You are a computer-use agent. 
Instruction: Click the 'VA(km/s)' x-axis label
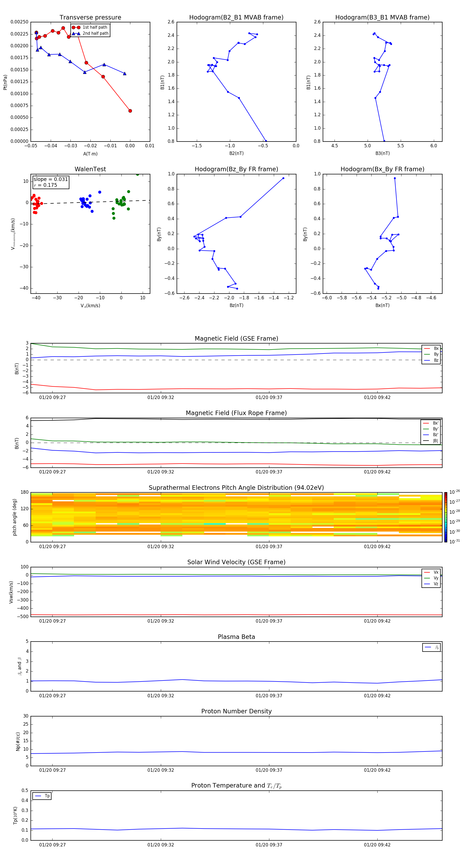pyautogui.click(x=90, y=306)
